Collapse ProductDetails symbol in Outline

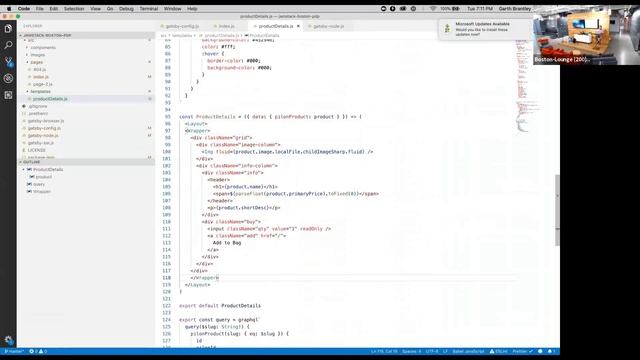(24, 170)
